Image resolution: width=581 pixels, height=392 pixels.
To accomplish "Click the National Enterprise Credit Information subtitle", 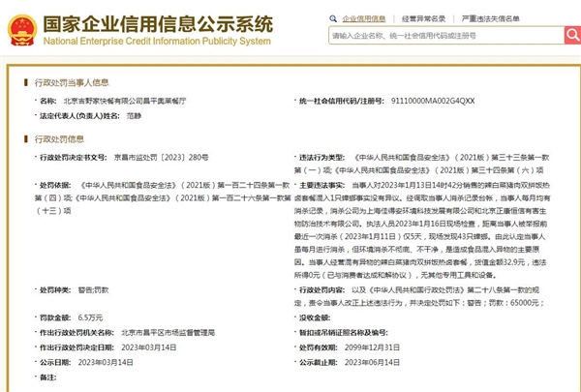I will [x=157, y=41].
